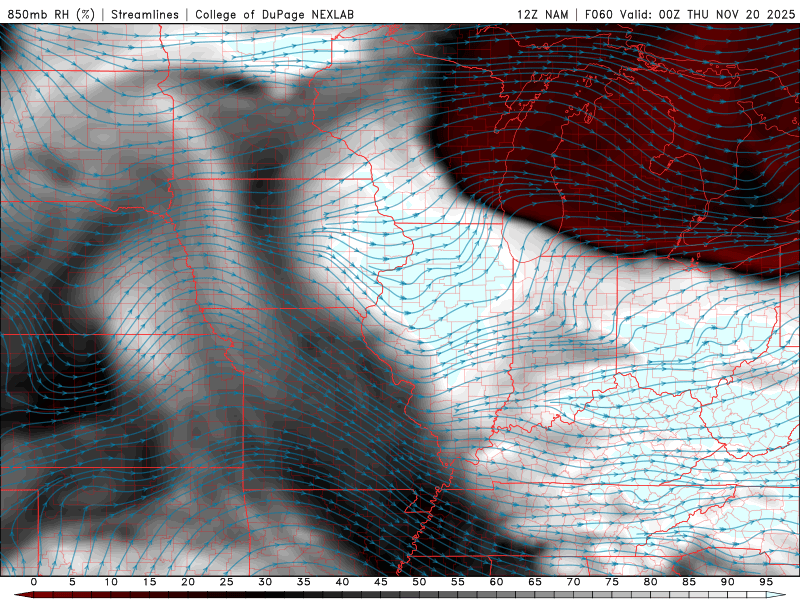Click the '95' tick label on color scale
The height and width of the screenshot is (600, 800).
(x=766, y=582)
